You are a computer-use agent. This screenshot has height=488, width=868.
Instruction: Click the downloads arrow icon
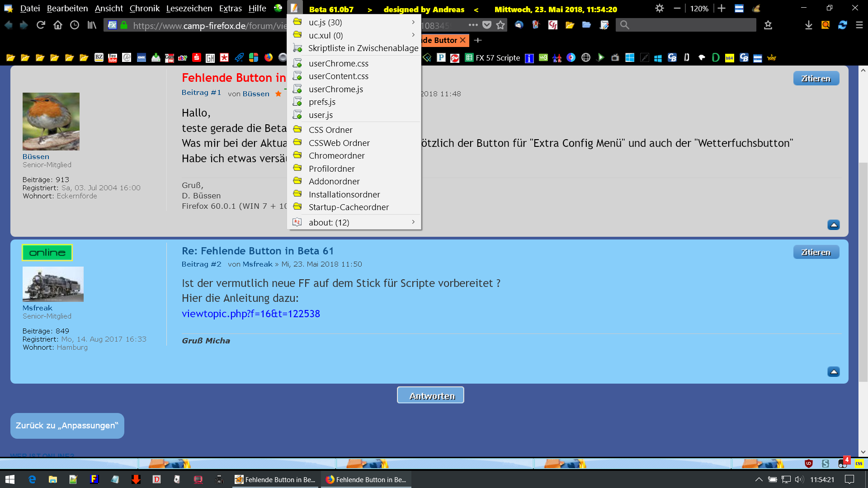click(808, 25)
